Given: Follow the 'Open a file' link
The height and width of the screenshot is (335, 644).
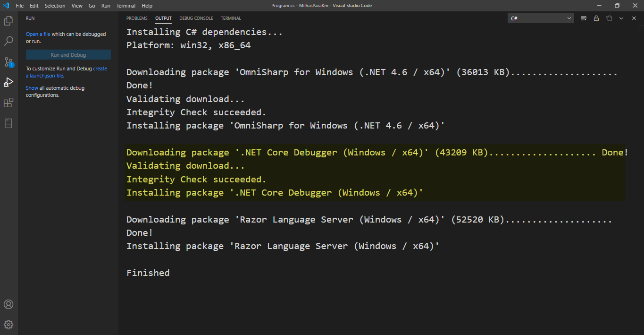Looking at the screenshot, I should coord(38,34).
